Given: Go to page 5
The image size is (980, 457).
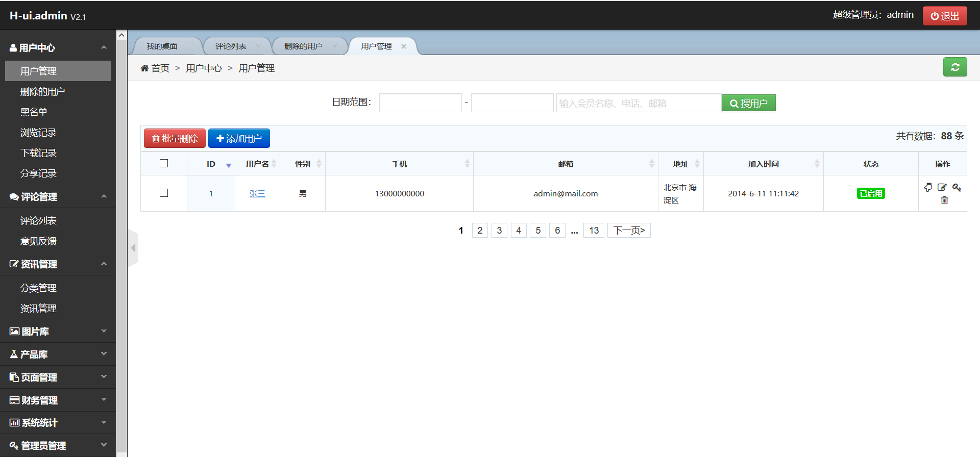Looking at the screenshot, I should [538, 231].
